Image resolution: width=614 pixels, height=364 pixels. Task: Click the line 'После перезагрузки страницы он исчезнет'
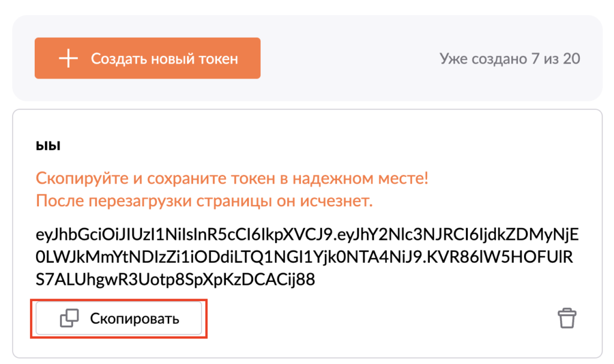[x=204, y=201]
